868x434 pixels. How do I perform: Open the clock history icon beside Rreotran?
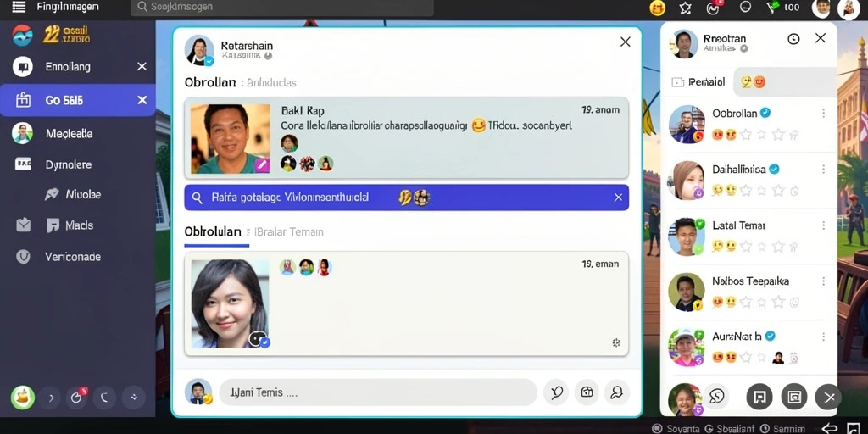pyautogui.click(x=793, y=39)
